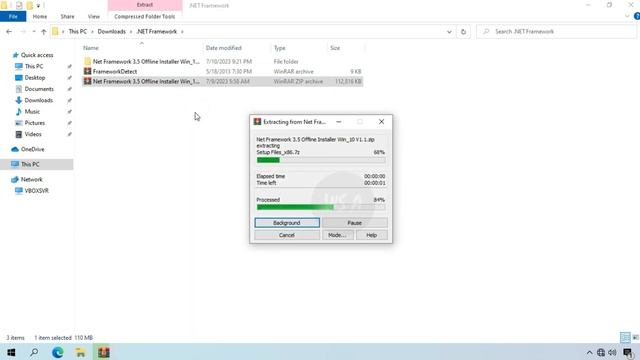The image size is (640, 360).
Task: Sort by the Name column
Action: pos(91,48)
